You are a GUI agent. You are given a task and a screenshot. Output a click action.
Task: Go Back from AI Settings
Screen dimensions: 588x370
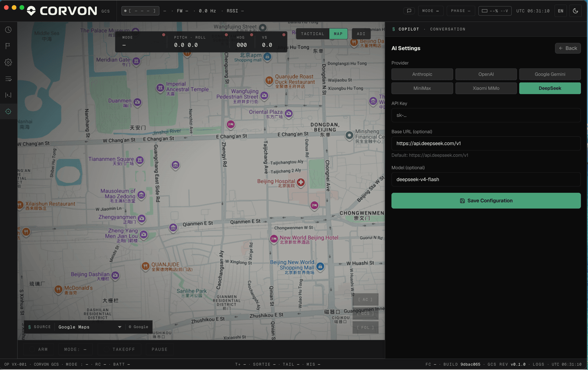(x=568, y=48)
